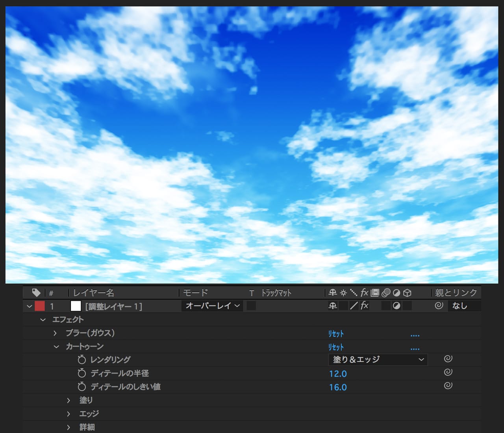The image size is (504, 433).
Task: Click the stopwatch for レンダリング
Action: pyautogui.click(x=82, y=359)
